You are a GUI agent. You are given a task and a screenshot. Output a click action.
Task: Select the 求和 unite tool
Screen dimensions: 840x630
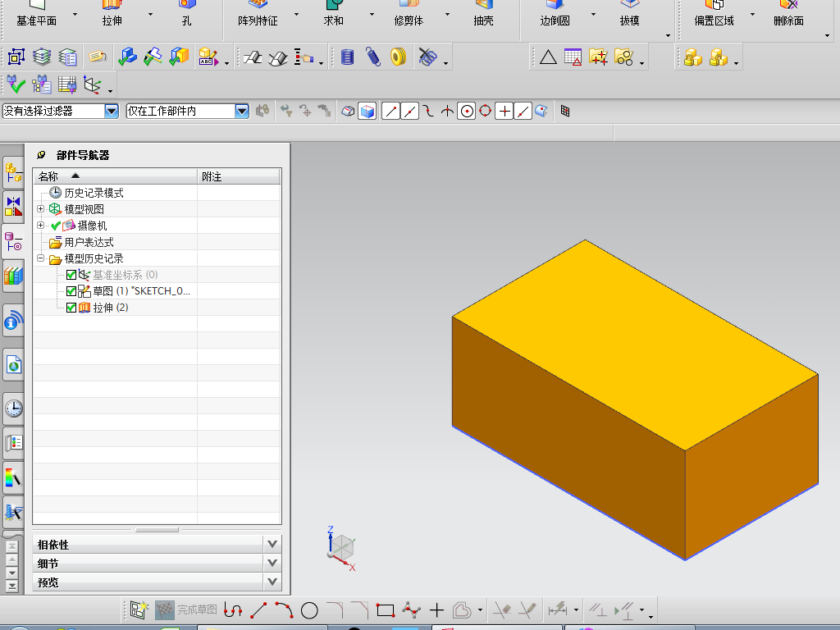coord(333,15)
